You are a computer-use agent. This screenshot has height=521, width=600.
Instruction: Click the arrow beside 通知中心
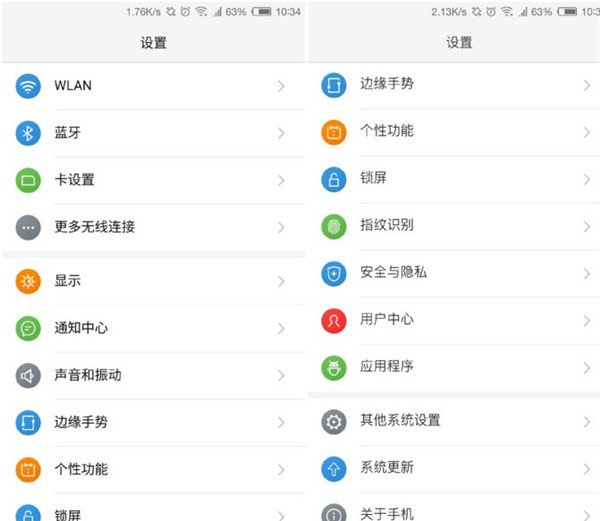(x=282, y=328)
